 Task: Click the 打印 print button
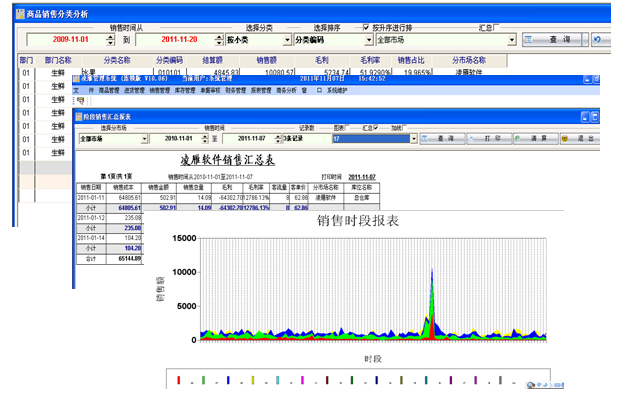coord(489,138)
